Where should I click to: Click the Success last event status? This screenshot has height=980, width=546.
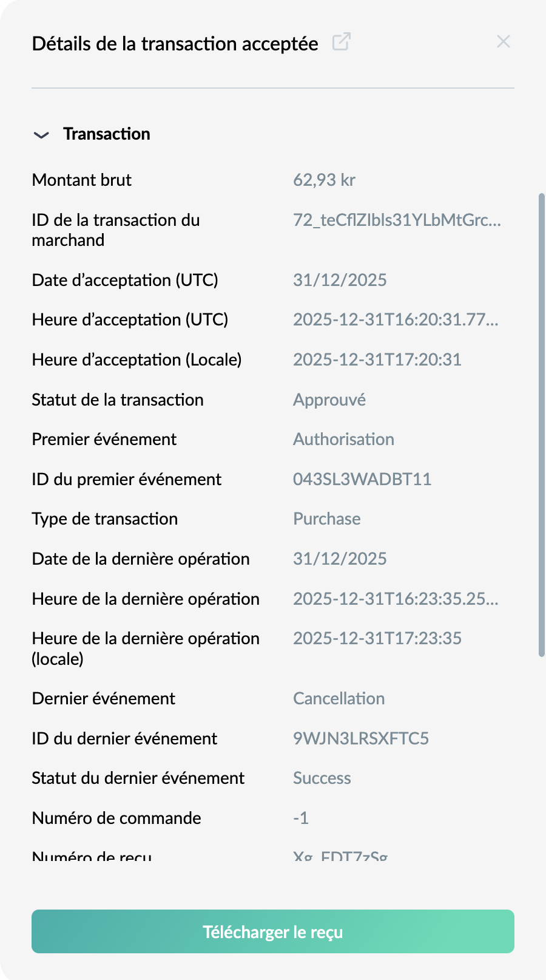(322, 778)
